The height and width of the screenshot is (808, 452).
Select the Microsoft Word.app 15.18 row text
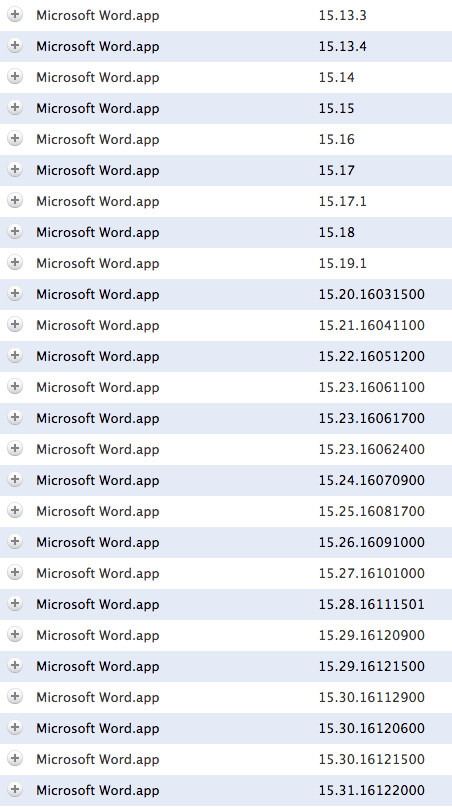pos(97,232)
